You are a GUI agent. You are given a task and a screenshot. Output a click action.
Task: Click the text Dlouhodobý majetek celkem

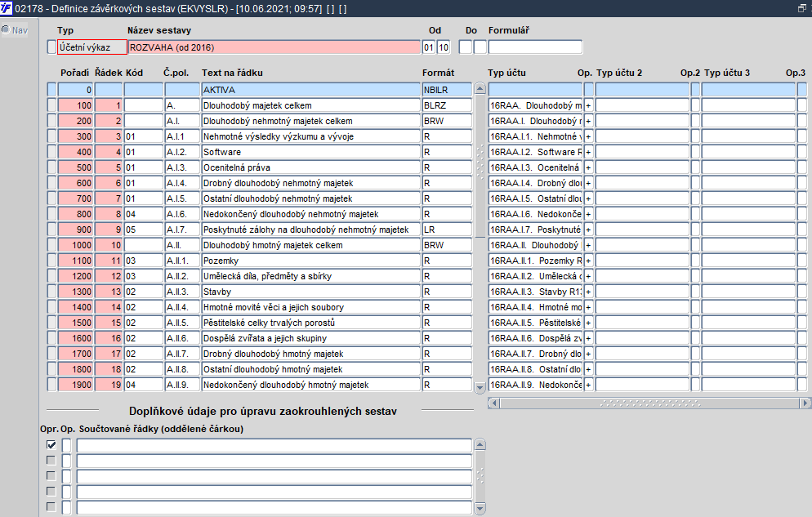tap(257, 105)
